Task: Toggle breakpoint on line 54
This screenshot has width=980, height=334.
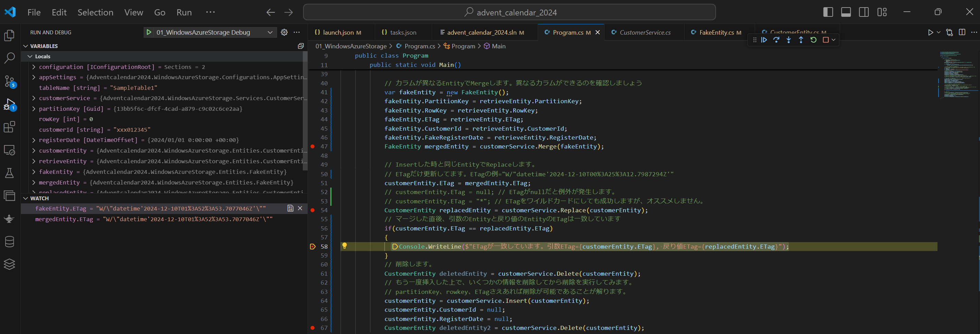Action: 313,210
